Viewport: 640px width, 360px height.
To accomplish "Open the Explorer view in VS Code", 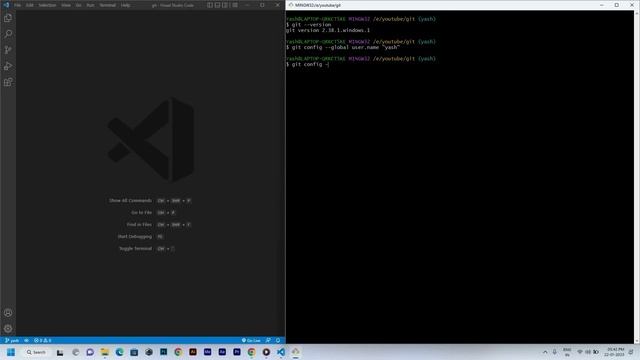I will click(x=8, y=18).
